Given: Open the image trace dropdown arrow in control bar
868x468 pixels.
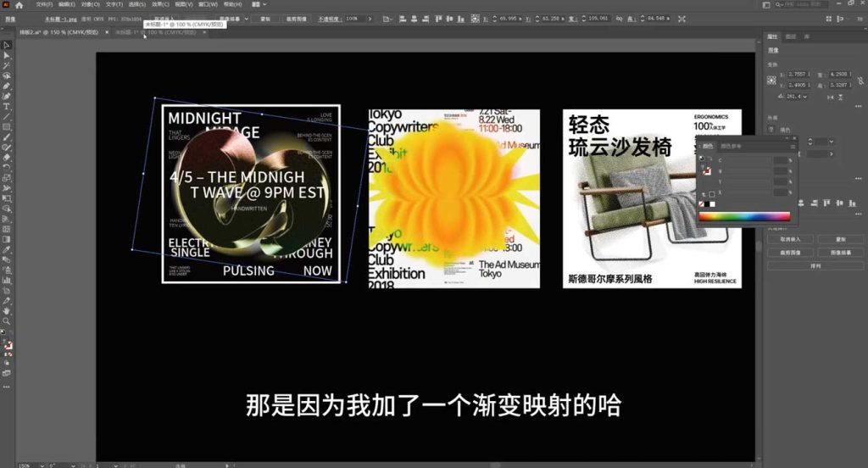Looking at the screenshot, I should (247, 19).
